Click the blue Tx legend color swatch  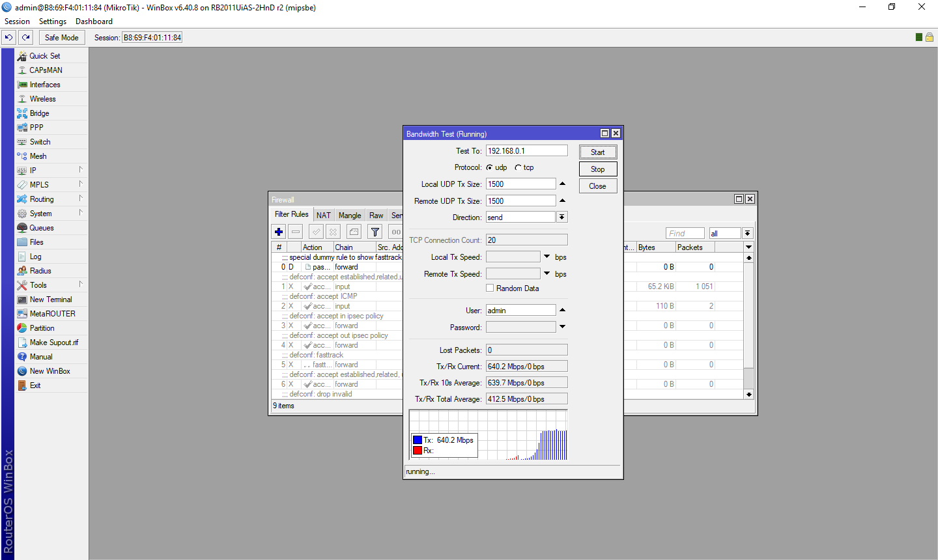point(418,440)
